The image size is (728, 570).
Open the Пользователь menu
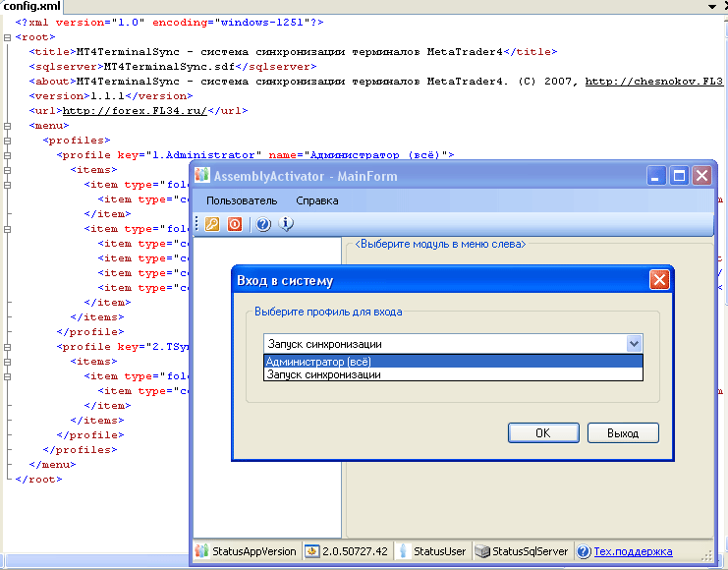pyautogui.click(x=242, y=200)
